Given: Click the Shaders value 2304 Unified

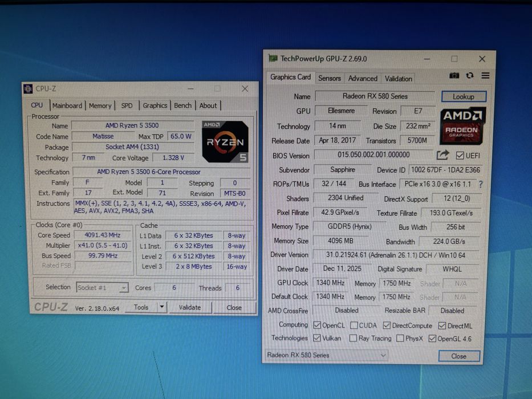Looking at the screenshot, I should click(x=346, y=198).
